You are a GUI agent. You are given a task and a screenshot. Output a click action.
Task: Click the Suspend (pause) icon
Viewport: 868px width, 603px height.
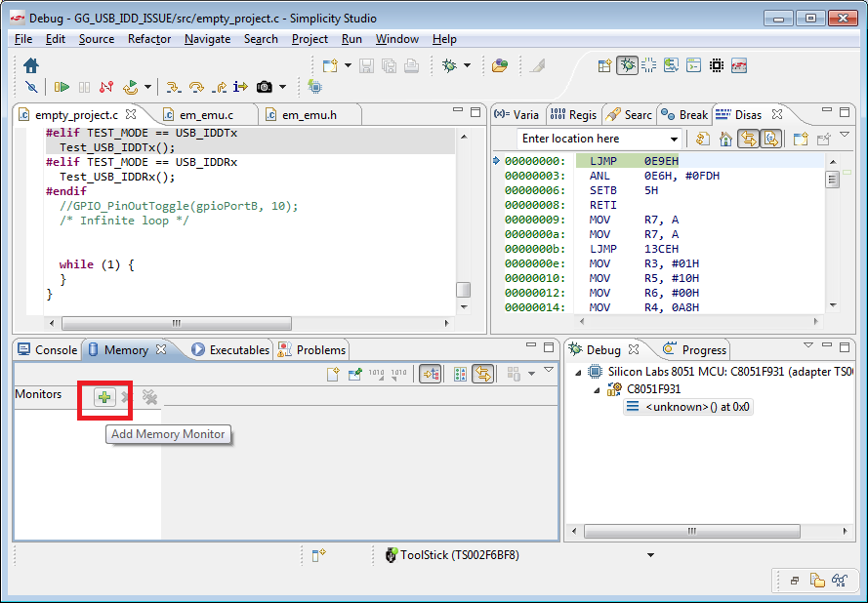pos(84,86)
